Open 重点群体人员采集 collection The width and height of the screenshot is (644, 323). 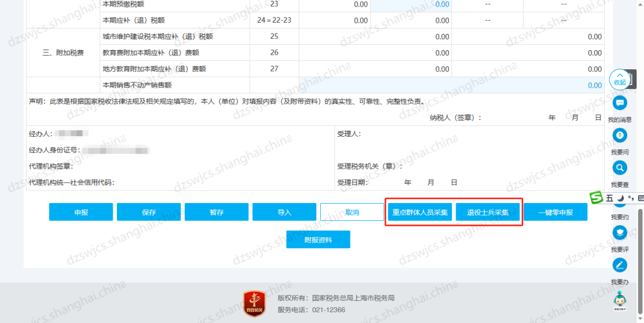[420, 212]
